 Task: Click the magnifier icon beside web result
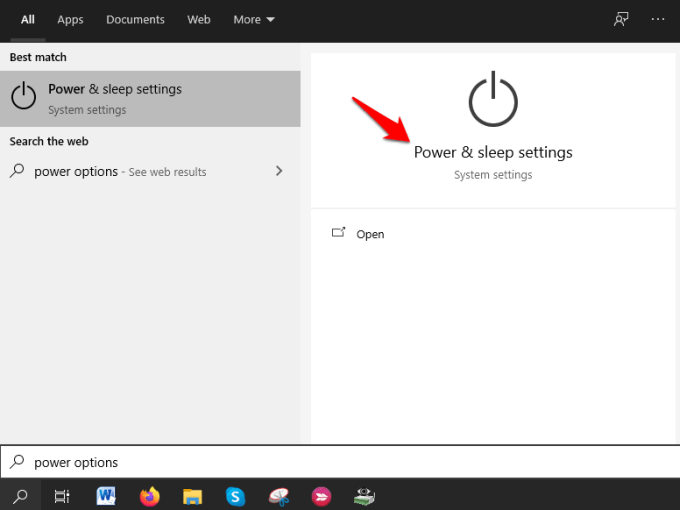(17, 170)
